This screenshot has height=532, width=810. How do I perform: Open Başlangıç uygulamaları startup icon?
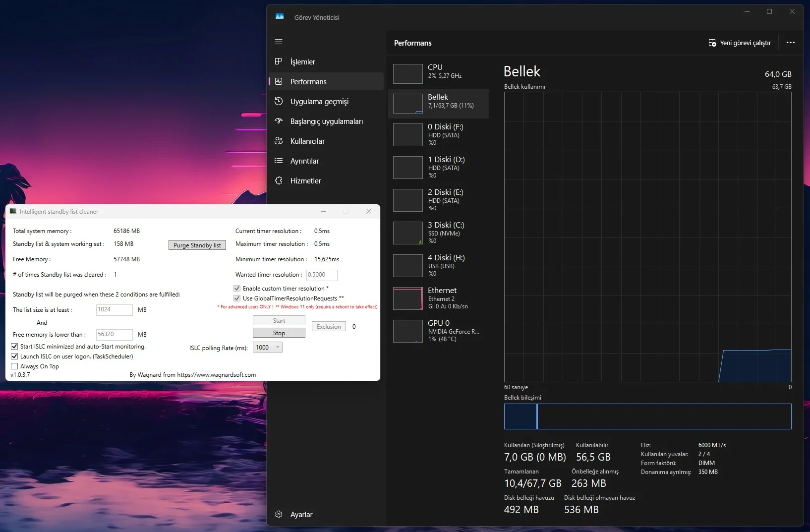tap(279, 121)
